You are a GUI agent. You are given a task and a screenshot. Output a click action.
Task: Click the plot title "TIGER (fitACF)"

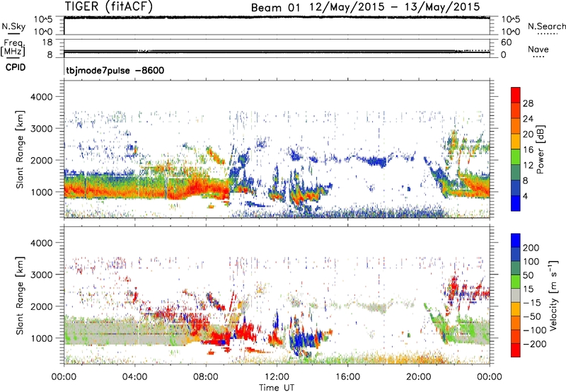click(109, 6)
